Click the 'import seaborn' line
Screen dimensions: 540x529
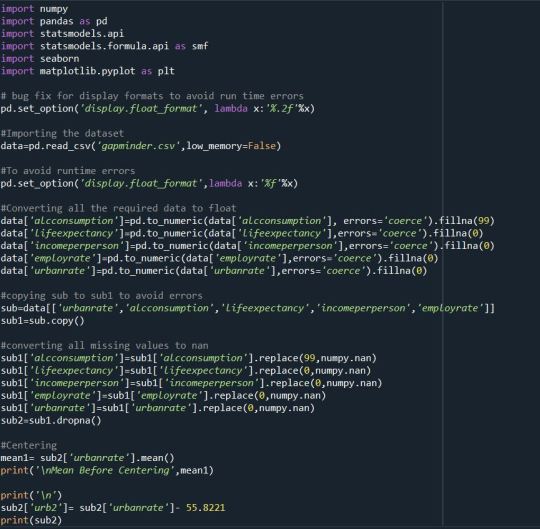click(40, 59)
